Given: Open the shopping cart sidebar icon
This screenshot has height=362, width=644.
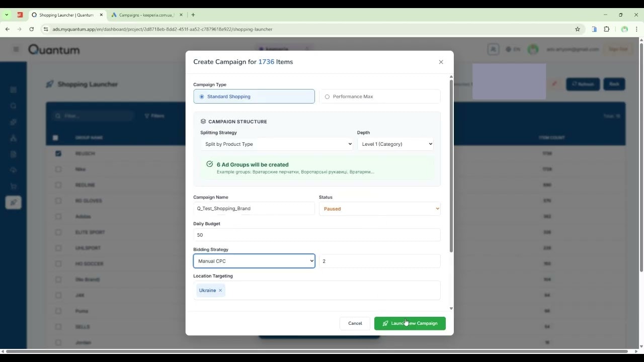Looking at the screenshot, I should pyautogui.click(x=14, y=186).
